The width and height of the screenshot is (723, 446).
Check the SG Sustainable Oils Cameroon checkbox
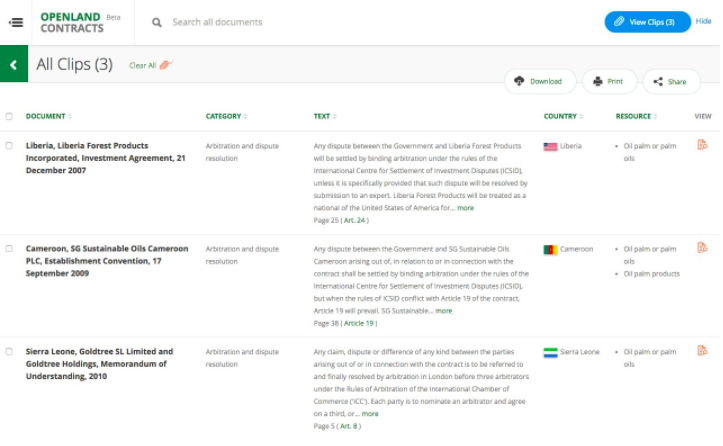9,249
